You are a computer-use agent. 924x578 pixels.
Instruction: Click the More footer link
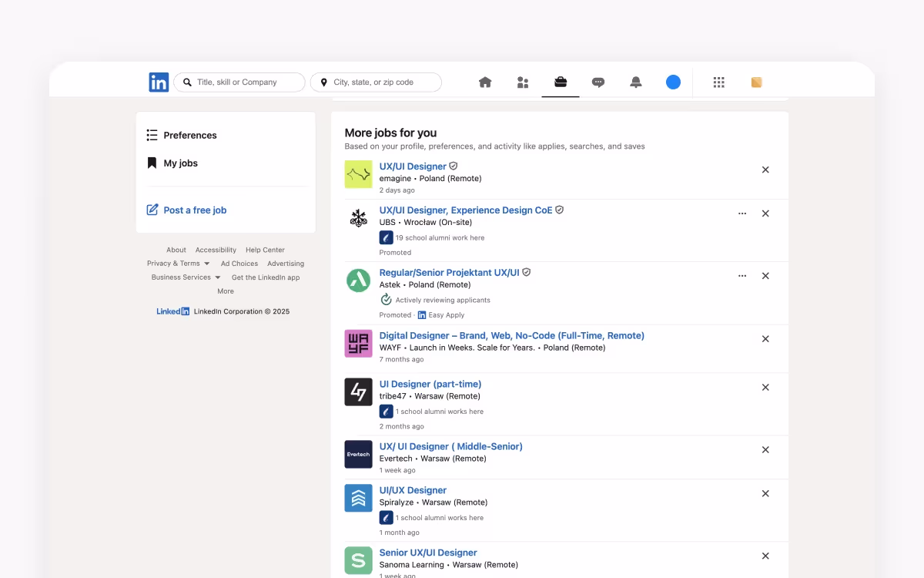[x=226, y=291]
